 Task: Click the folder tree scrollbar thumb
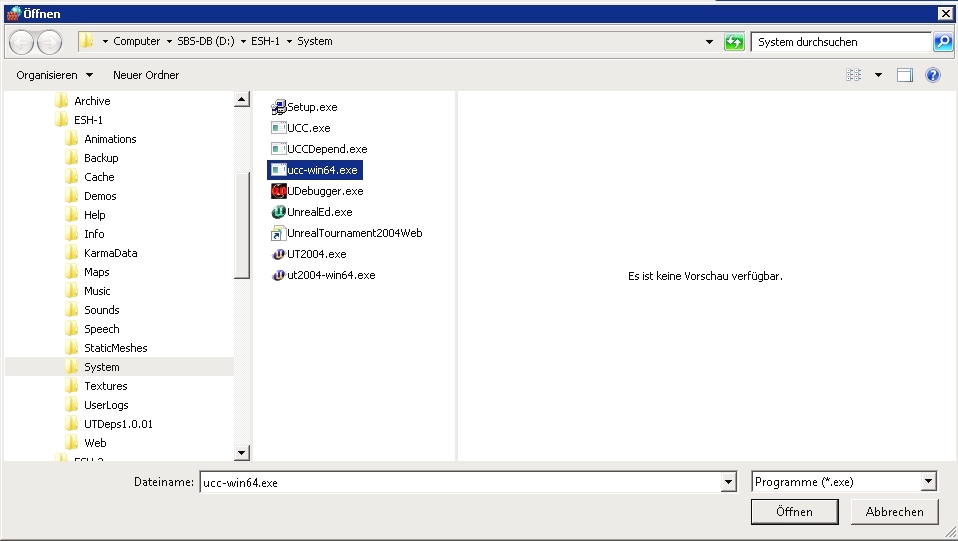[x=242, y=224]
